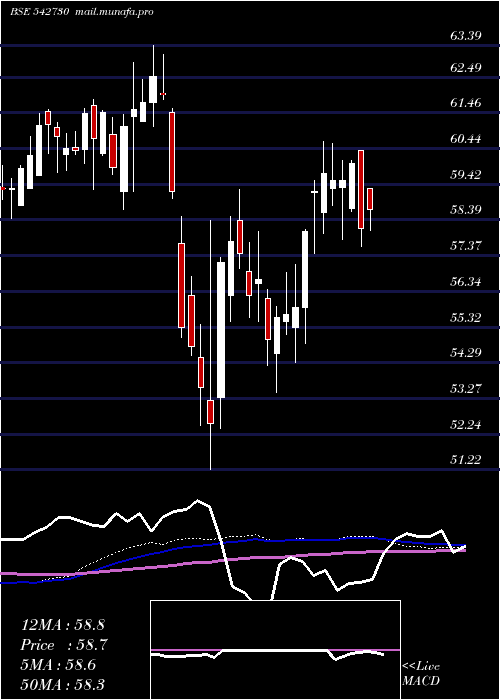Click the tallest white candle near 53-57
The height and width of the screenshot is (700, 500).
tap(221, 330)
